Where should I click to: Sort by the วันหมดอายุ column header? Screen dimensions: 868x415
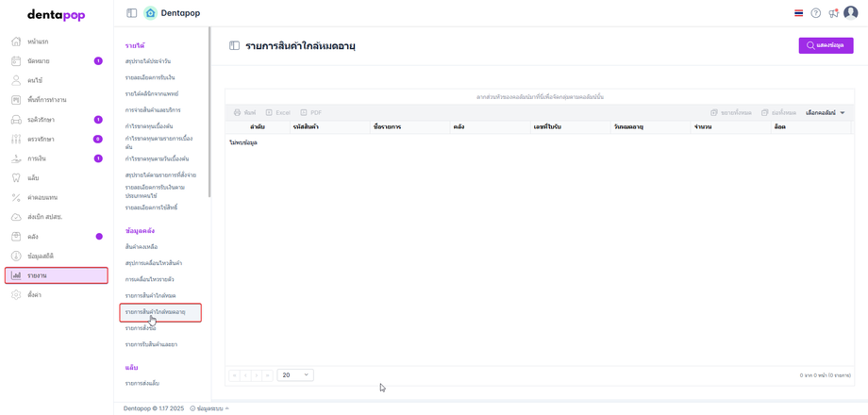click(x=649, y=127)
